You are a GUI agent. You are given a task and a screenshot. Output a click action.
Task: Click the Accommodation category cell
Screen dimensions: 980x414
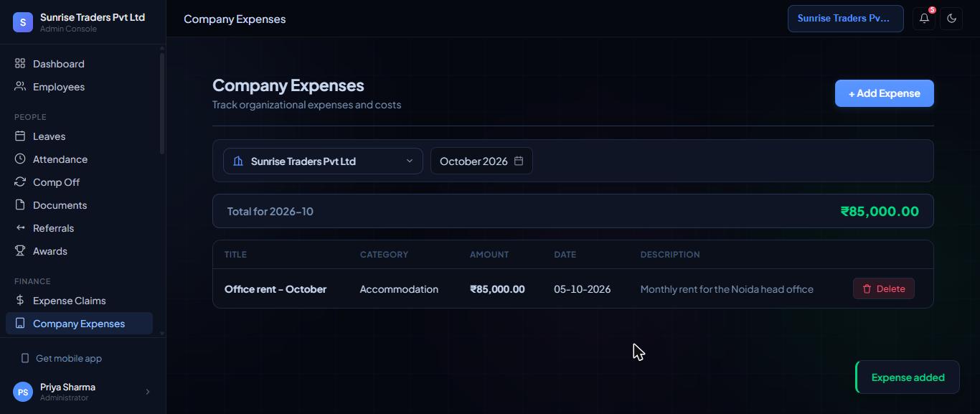(399, 289)
